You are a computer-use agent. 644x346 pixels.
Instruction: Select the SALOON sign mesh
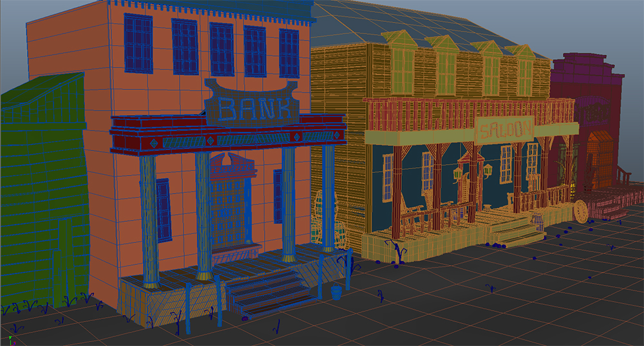[x=505, y=129]
